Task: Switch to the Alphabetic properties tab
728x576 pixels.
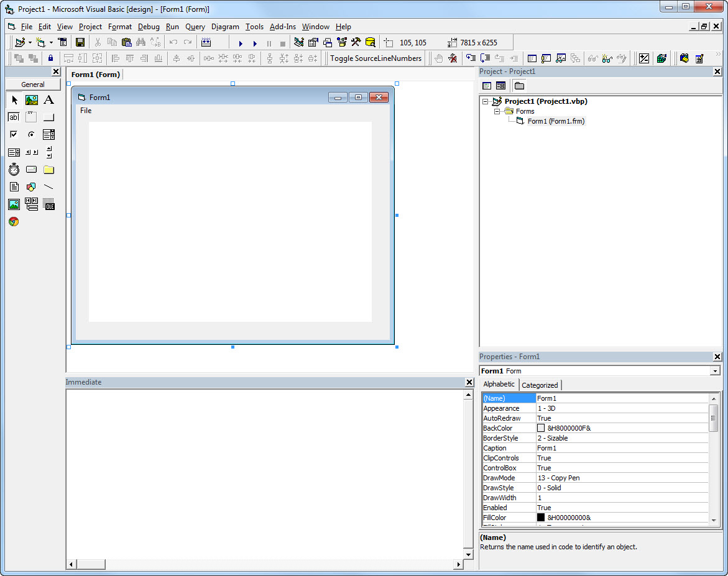Action: [x=499, y=384]
